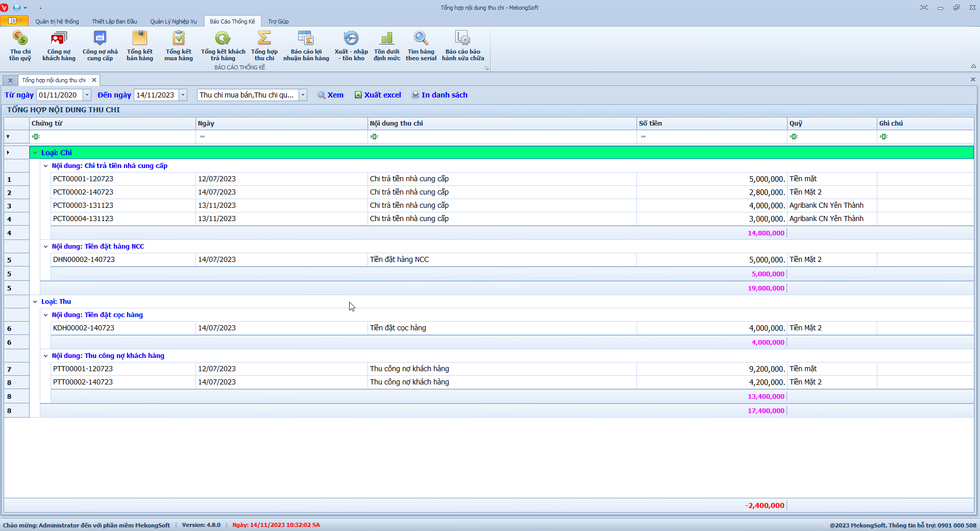Image resolution: width=980 pixels, height=531 pixels.
Task: Open Báo cáo lợi nhuận bán hàng
Action: [306, 45]
